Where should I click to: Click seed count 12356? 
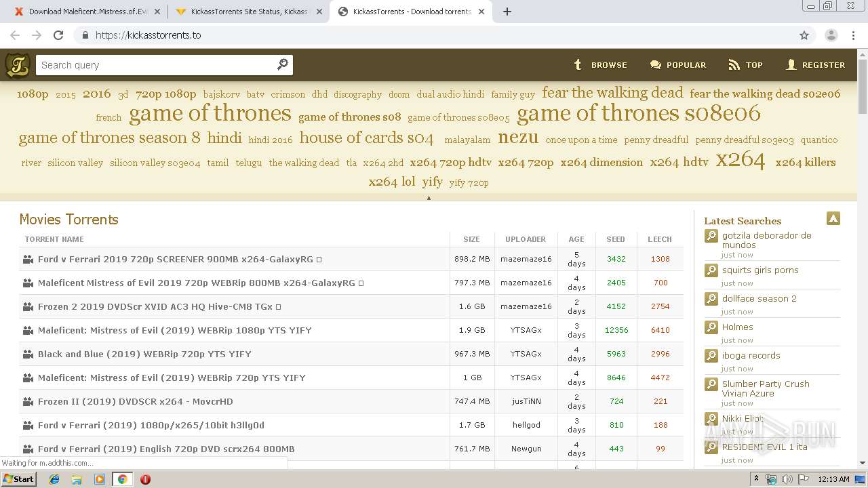click(x=616, y=330)
